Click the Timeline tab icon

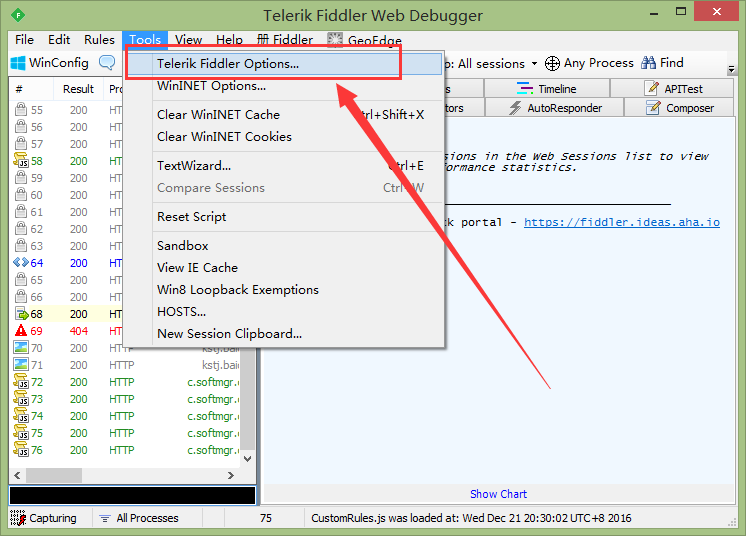point(525,88)
